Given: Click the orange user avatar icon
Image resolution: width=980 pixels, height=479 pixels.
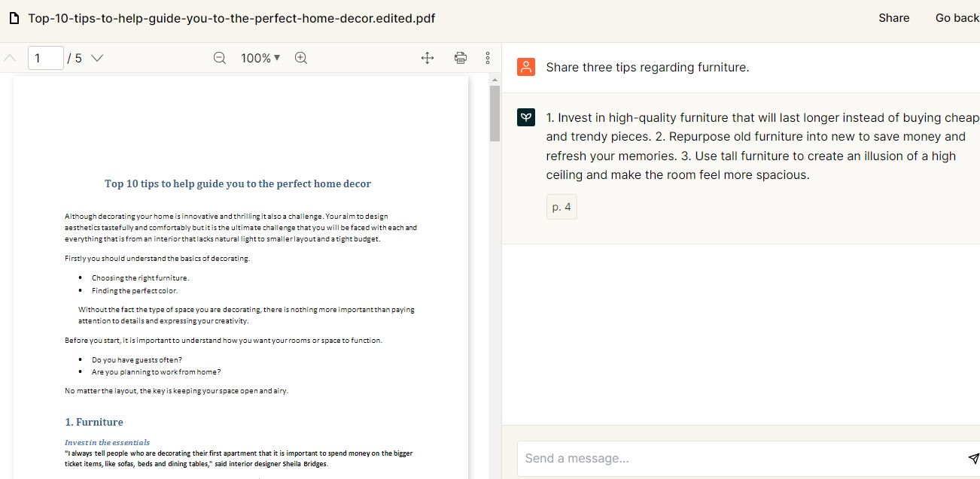Looking at the screenshot, I should coord(526,67).
